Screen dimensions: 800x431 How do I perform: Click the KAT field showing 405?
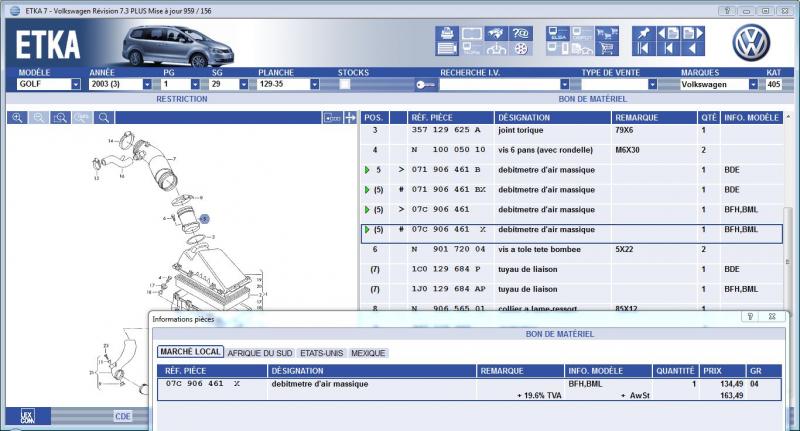[773, 84]
